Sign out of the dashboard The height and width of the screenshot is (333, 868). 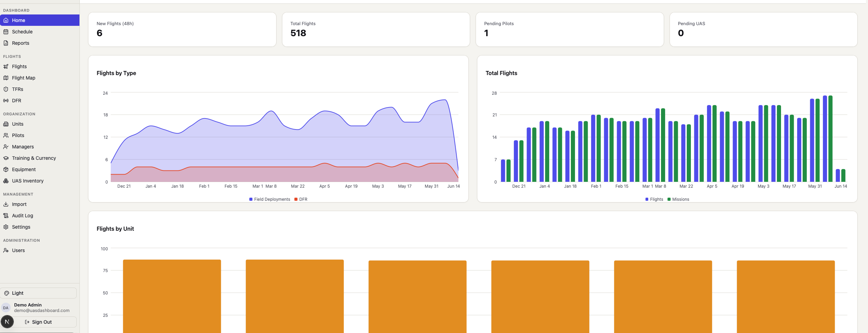(x=39, y=322)
